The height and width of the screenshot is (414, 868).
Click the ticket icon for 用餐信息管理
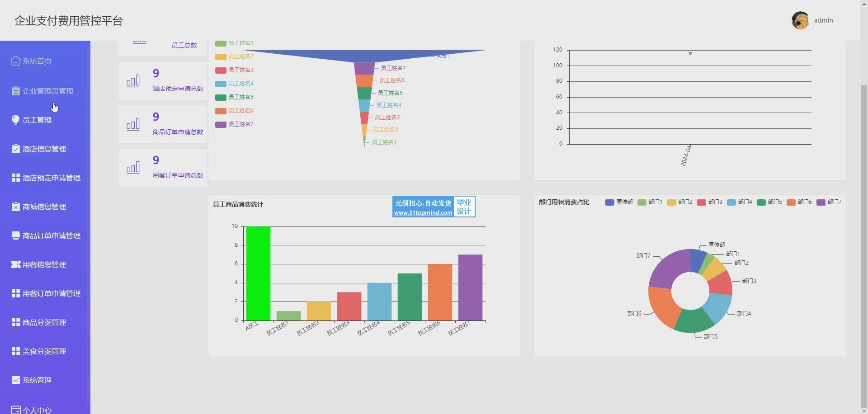pyautogui.click(x=16, y=264)
